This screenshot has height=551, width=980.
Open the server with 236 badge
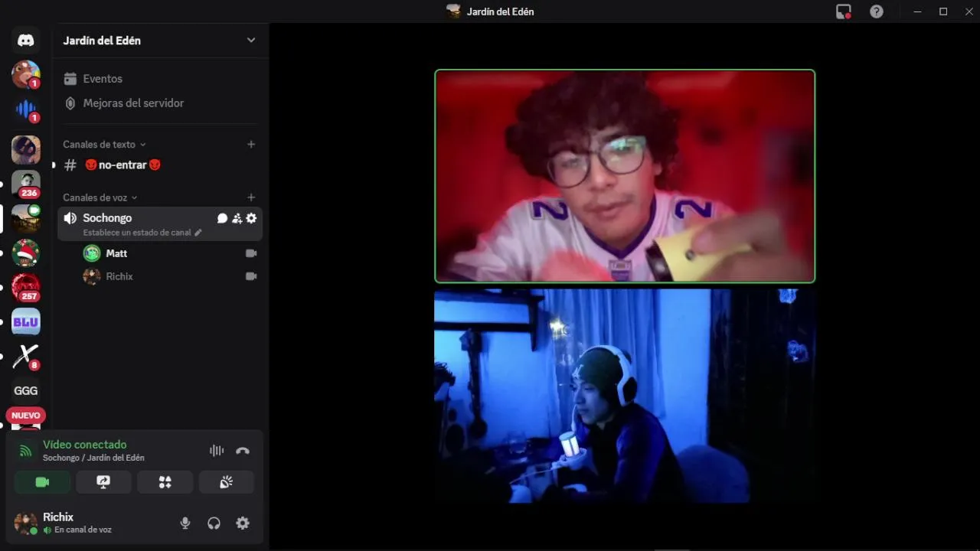point(26,184)
